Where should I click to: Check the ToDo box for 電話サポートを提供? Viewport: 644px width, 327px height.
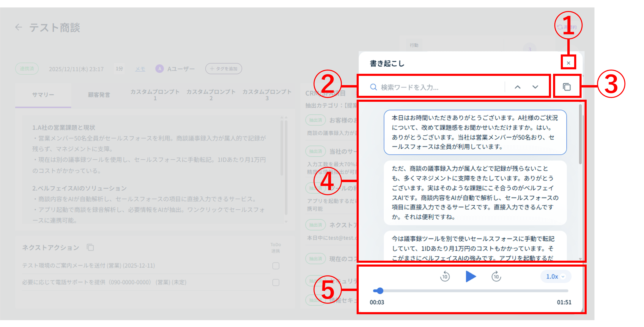276,282
